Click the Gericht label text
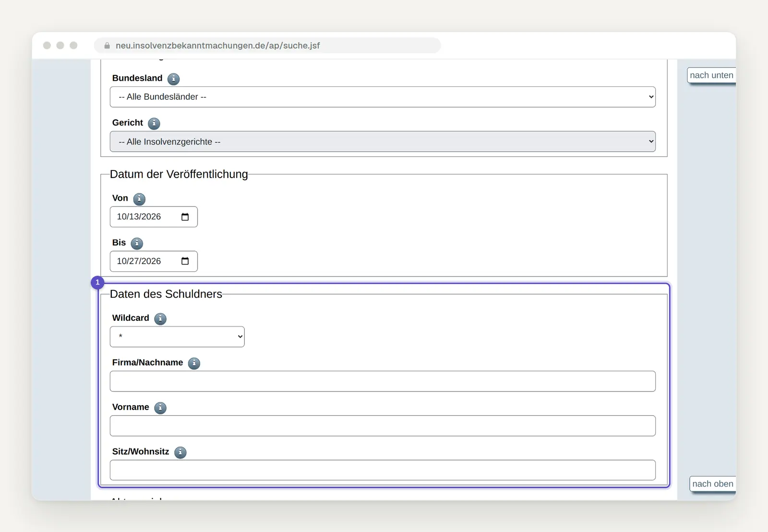Image resolution: width=768 pixels, height=532 pixels. pos(128,123)
